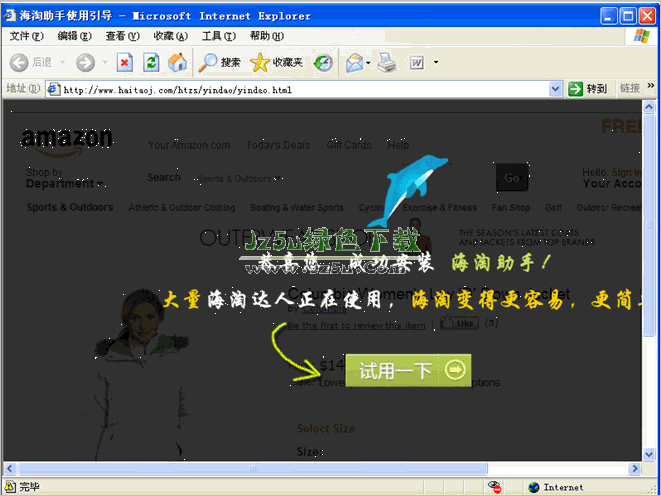The width and height of the screenshot is (661, 496).
Task: Open the Fan Shop link
Action: (511, 208)
